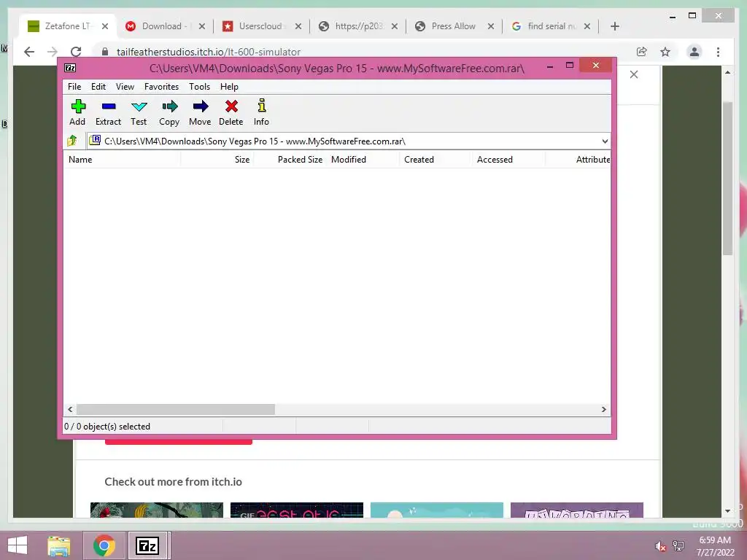Screen dimensions: 747x560
Task: Dismiss the itch.io overlay with X
Action: tap(634, 74)
